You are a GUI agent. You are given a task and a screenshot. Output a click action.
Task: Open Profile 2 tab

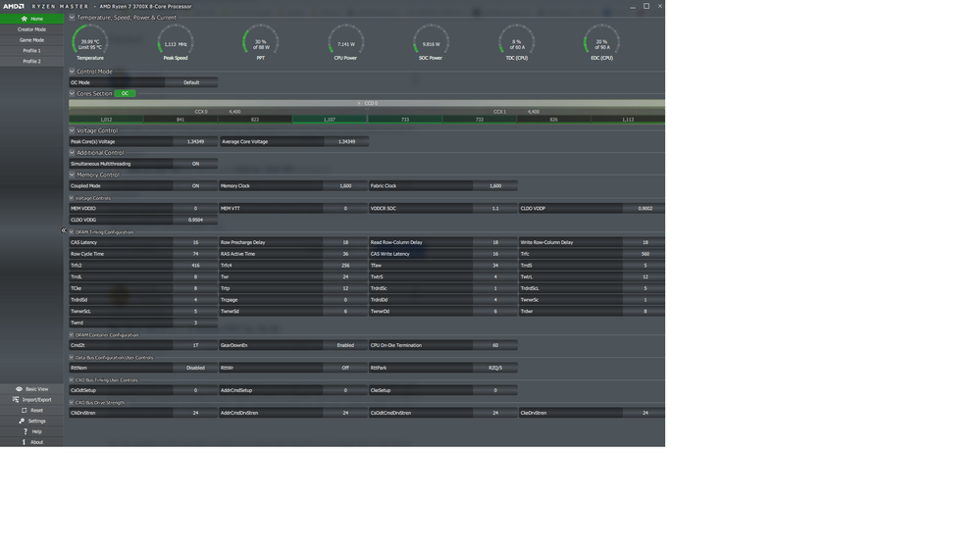(31, 61)
